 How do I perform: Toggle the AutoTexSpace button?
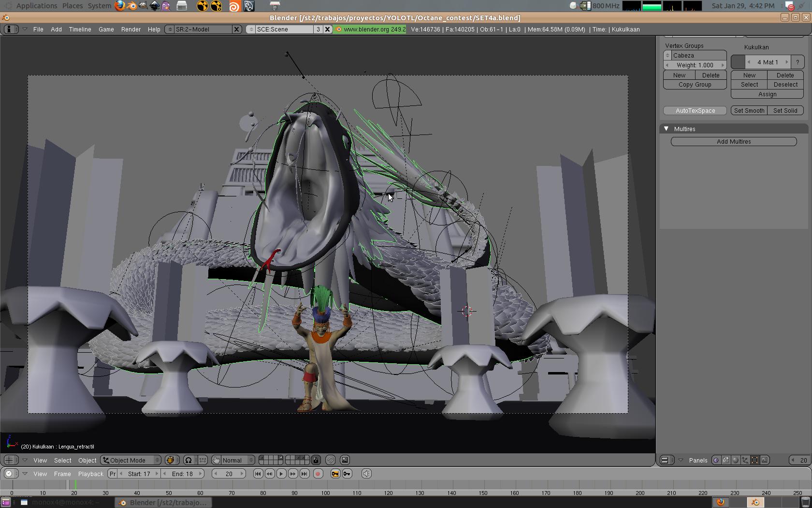click(x=695, y=111)
